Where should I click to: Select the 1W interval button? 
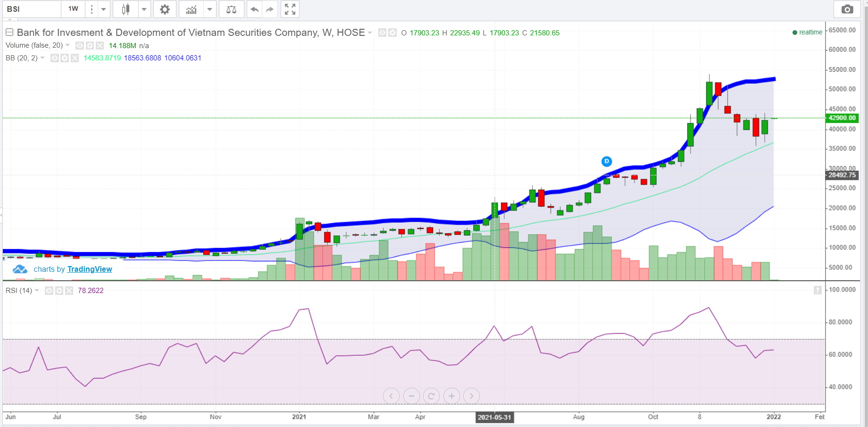[x=73, y=9]
